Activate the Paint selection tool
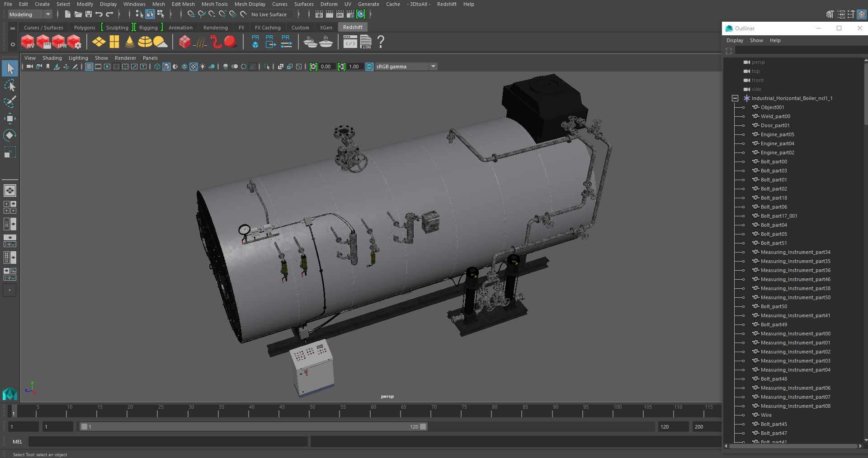868x458 pixels. coord(10,102)
